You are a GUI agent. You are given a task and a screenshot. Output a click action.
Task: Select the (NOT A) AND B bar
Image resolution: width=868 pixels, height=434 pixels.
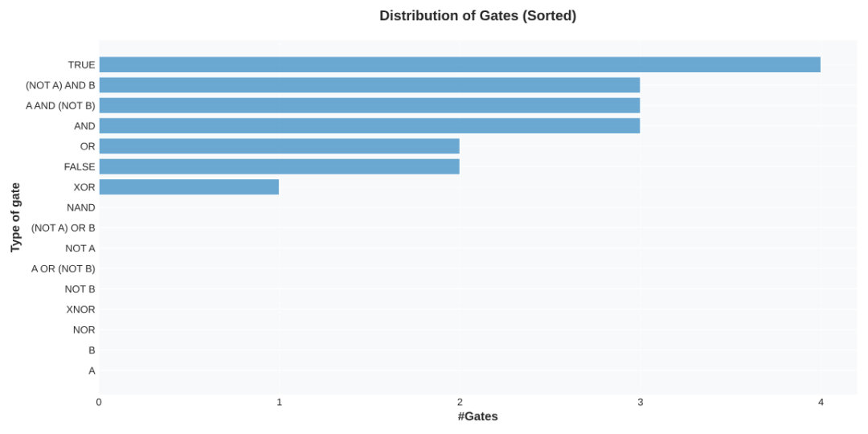pos(369,85)
